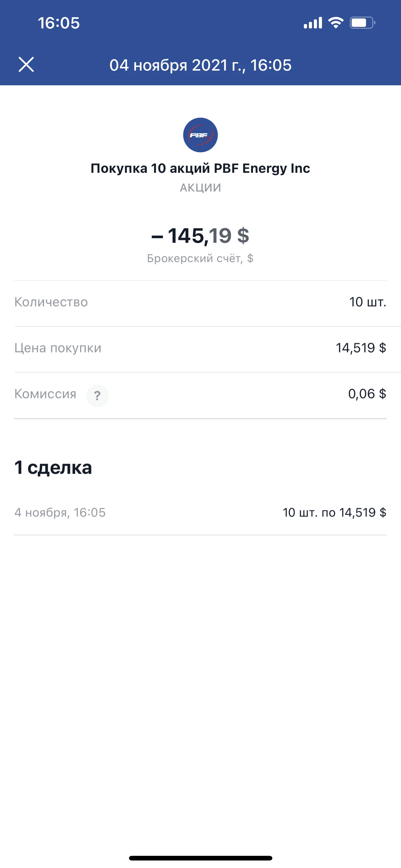Screen dimensions: 401x868
Task: Select the Количество row
Action: pyautogui.click(x=200, y=302)
